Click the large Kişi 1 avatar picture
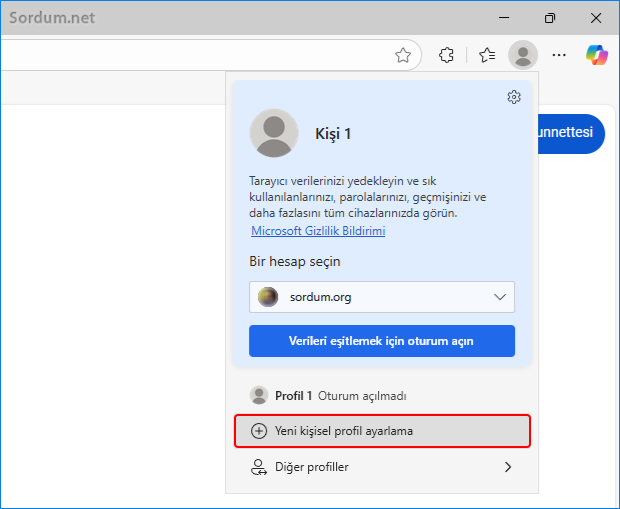 click(x=274, y=133)
